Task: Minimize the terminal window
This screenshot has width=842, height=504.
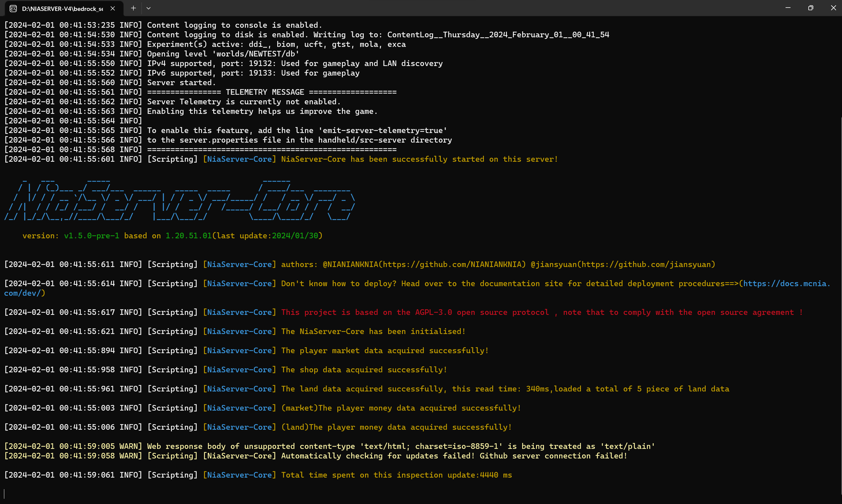Action: (788, 8)
